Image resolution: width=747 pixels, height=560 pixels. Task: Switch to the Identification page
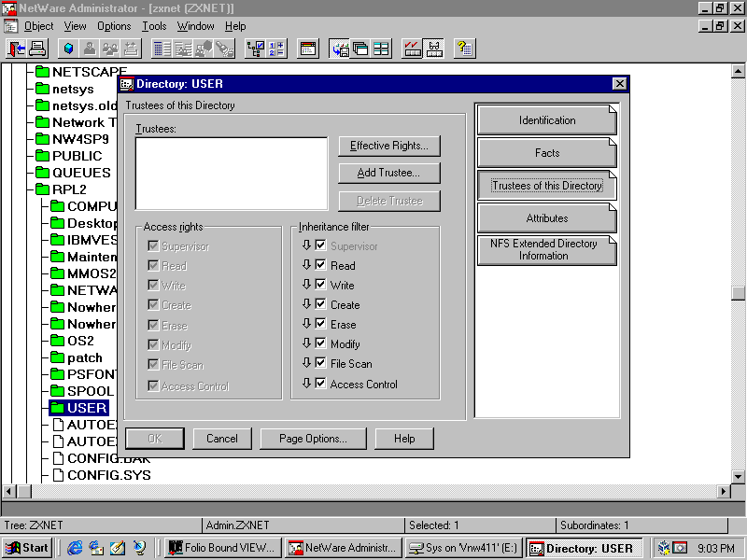[x=547, y=120]
